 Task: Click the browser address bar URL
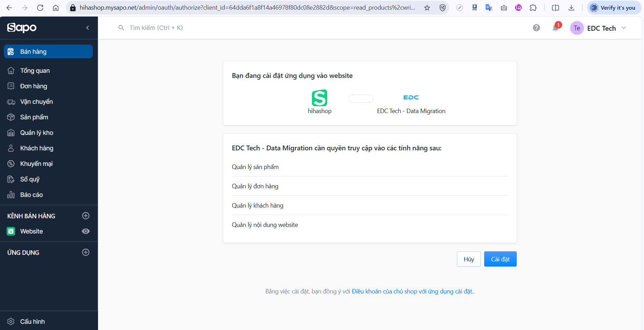[247, 8]
